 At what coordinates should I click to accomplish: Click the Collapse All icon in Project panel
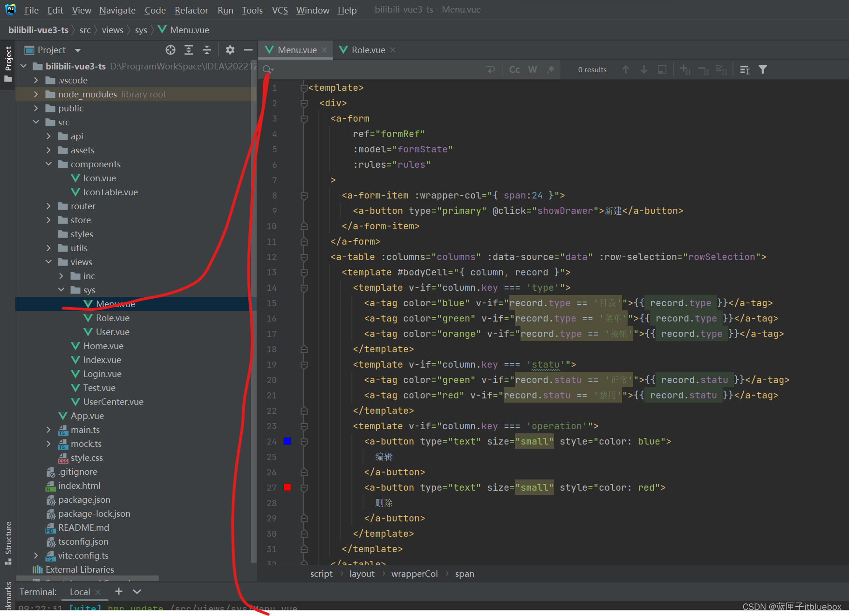[x=207, y=50]
